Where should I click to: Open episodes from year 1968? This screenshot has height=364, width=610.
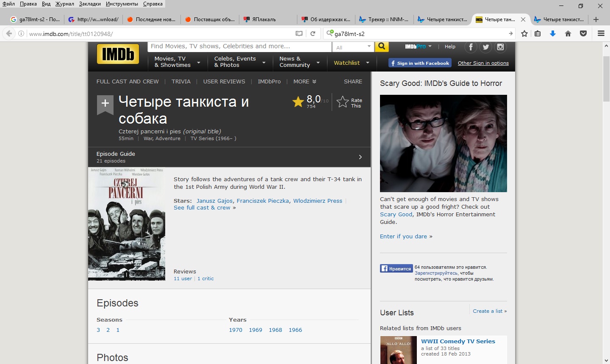(x=275, y=330)
